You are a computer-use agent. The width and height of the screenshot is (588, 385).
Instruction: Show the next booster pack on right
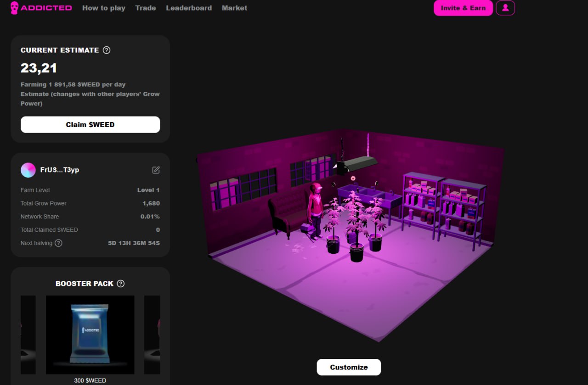[152, 335]
